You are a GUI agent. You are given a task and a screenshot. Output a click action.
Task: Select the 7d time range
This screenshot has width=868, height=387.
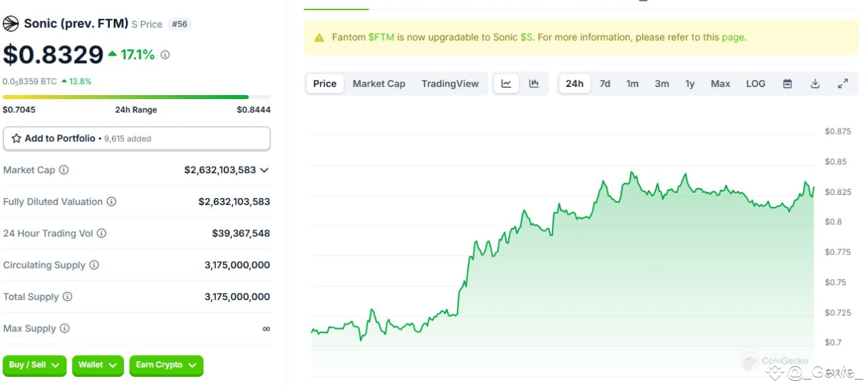click(x=605, y=84)
